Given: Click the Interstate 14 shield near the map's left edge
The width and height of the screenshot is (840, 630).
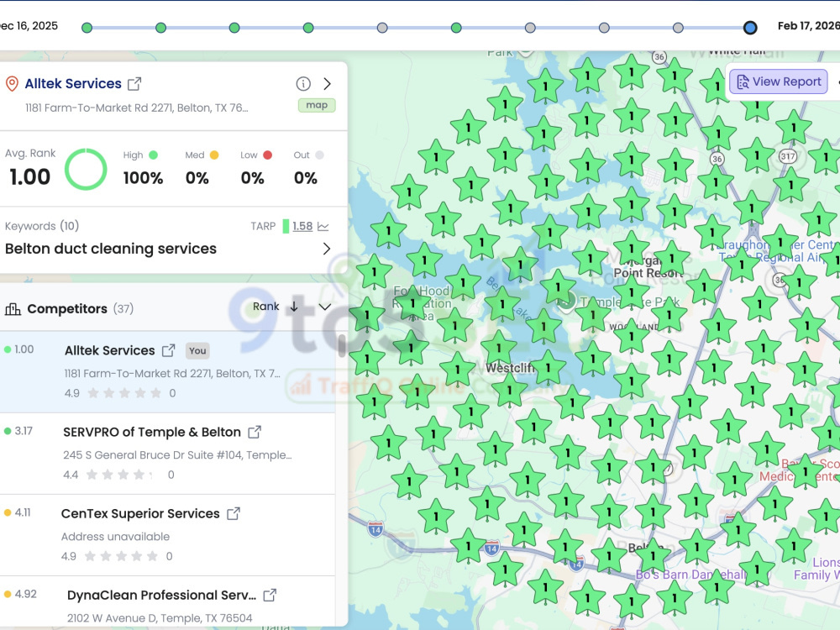Looking at the screenshot, I should [375, 530].
